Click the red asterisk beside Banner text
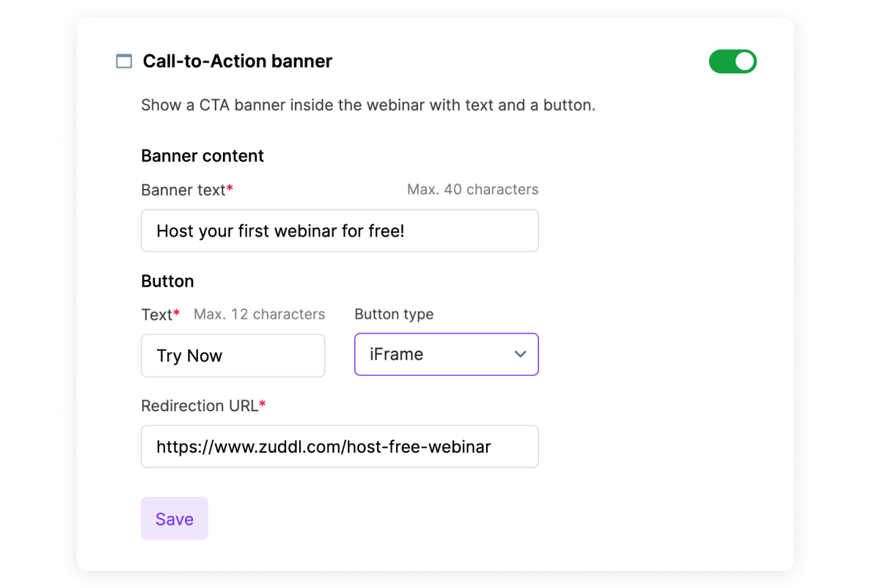This screenshot has width=870, height=588. 230,190
